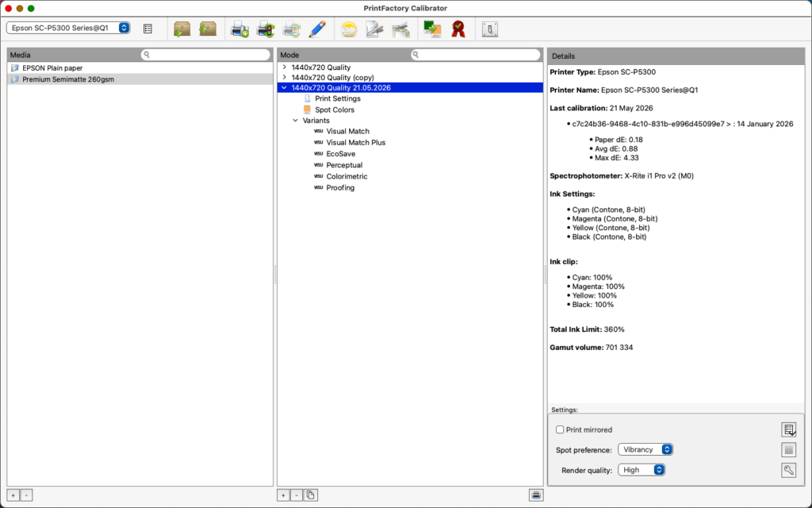The width and height of the screenshot is (812, 508).
Task: Click the Print Settings document icon
Action: 307,98
